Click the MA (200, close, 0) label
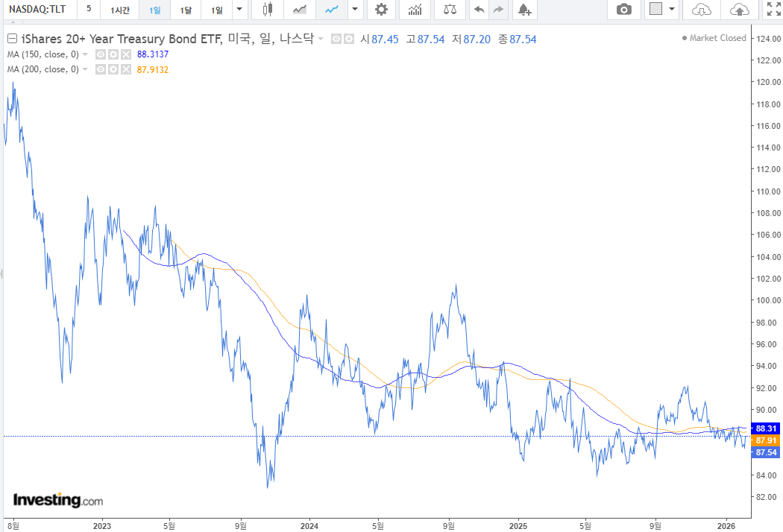The image size is (783, 532). pos(43,69)
